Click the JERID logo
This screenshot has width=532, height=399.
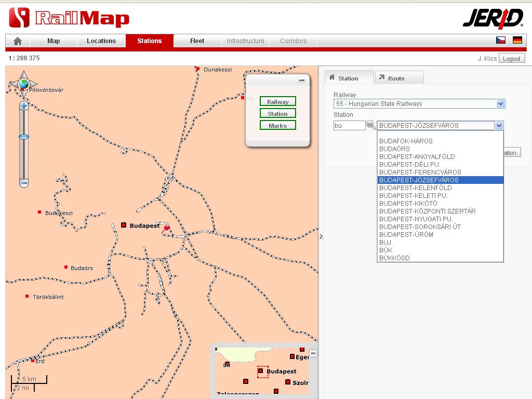(493, 18)
